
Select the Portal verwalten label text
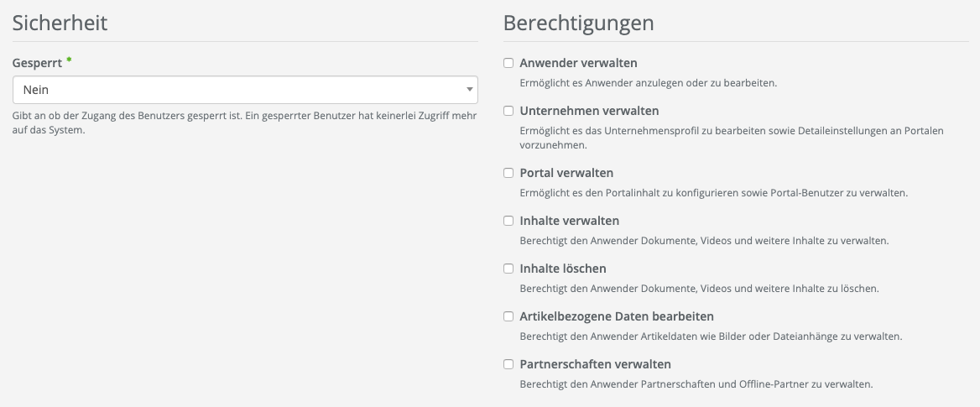566,173
